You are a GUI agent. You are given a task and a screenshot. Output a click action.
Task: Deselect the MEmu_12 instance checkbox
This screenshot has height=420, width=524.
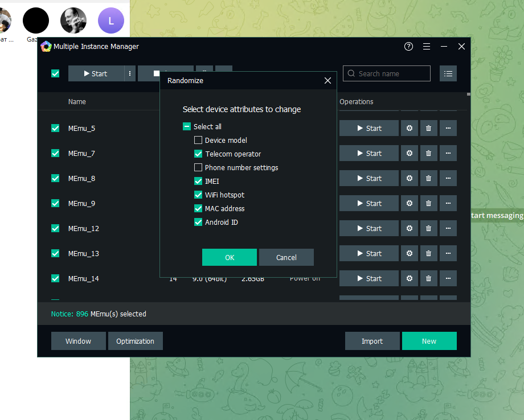coord(55,228)
